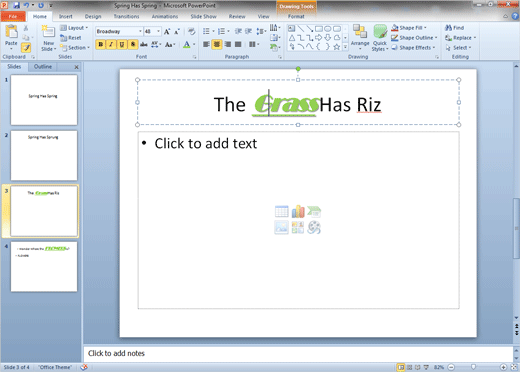Undo last action in quick access toolbar
520x372 pixels.
click(x=26, y=5)
